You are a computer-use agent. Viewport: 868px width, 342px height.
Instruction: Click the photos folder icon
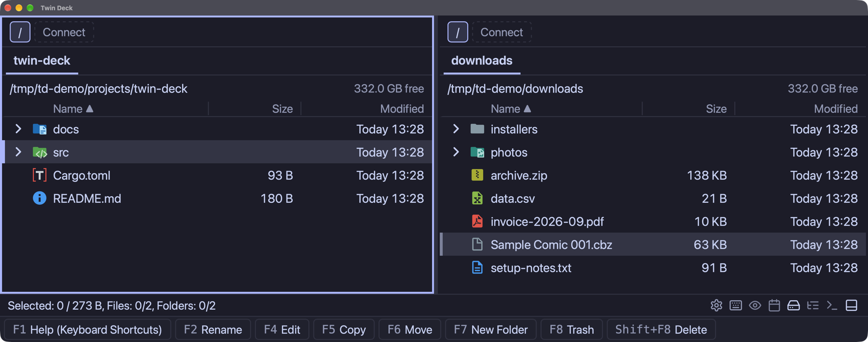(477, 152)
